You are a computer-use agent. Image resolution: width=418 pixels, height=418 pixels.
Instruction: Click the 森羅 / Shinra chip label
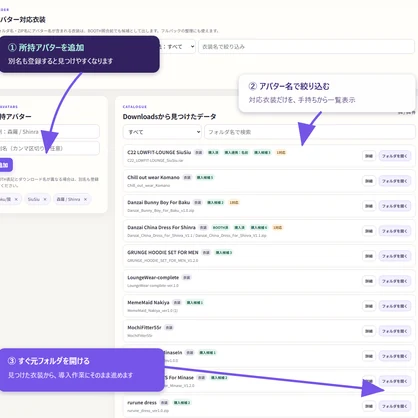(x=68, y=199)
